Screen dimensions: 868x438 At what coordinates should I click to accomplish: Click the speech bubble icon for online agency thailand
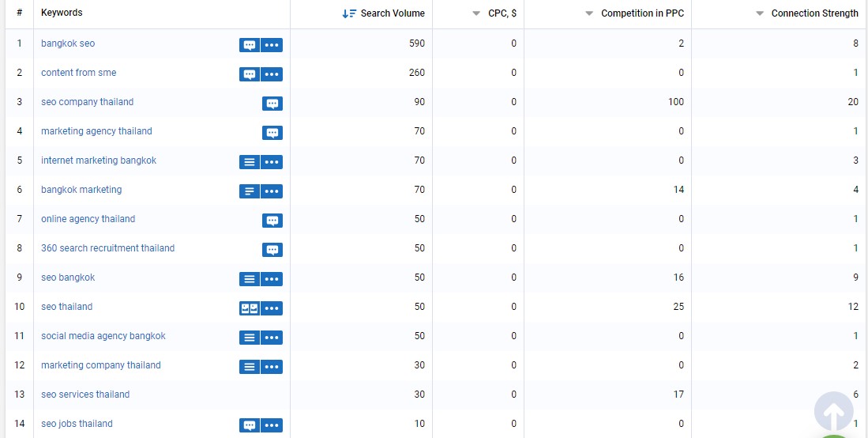(x=272, y=221)
